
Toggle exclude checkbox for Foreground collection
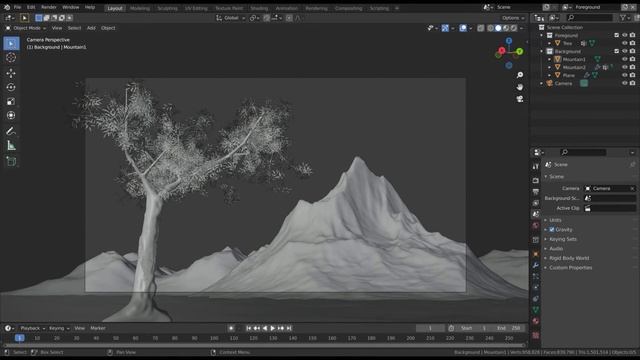click(x=617, y=36)
